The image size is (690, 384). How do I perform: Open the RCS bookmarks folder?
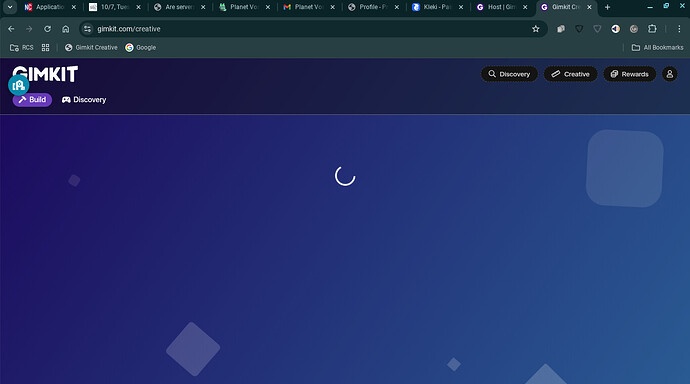pos(22,48)
